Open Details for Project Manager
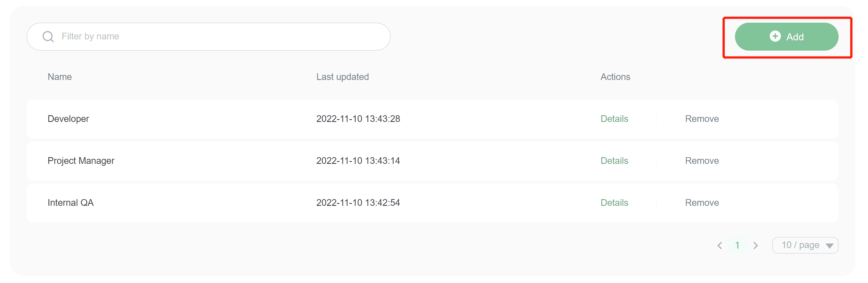The width and height of the screenshot is (868, 283). pos(614,161)
